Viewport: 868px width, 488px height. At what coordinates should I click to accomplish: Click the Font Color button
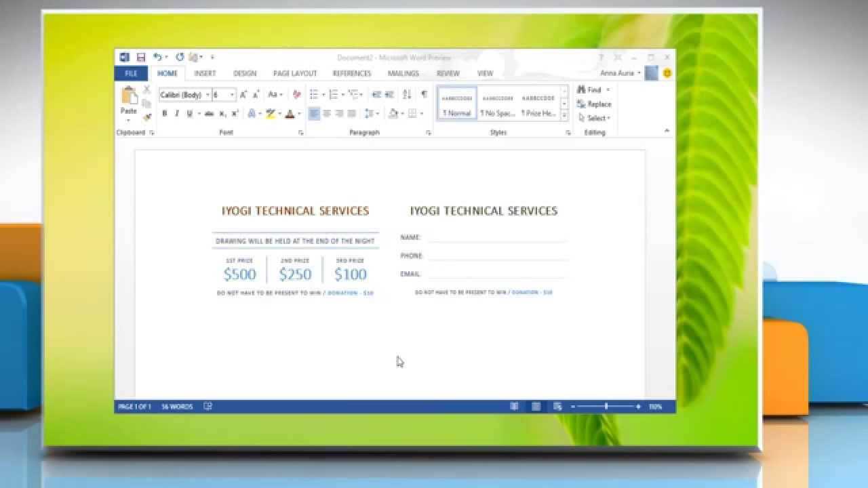[290, 114]
